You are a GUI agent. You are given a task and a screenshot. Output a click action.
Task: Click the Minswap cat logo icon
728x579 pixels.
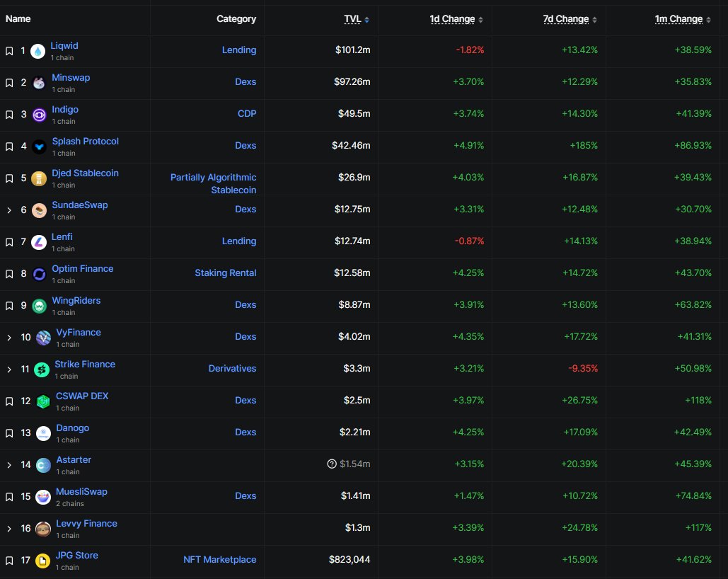(x=39, y=83)
